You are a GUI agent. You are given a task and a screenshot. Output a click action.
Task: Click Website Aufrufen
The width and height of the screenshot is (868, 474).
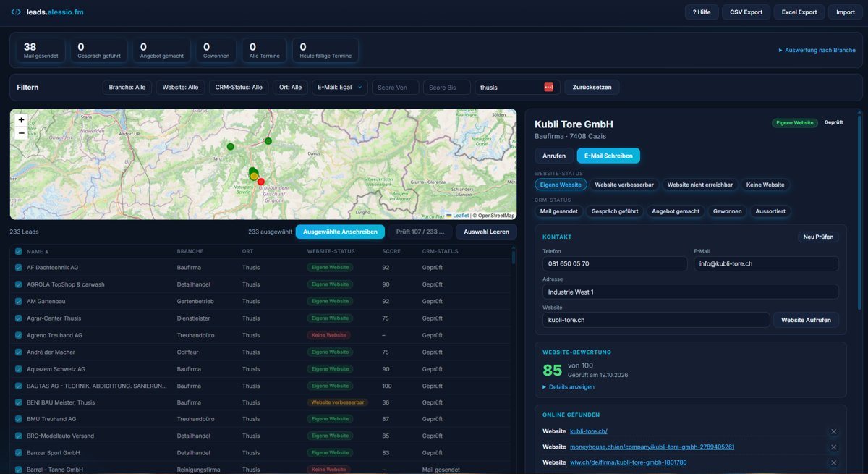[x=806, y=320]
